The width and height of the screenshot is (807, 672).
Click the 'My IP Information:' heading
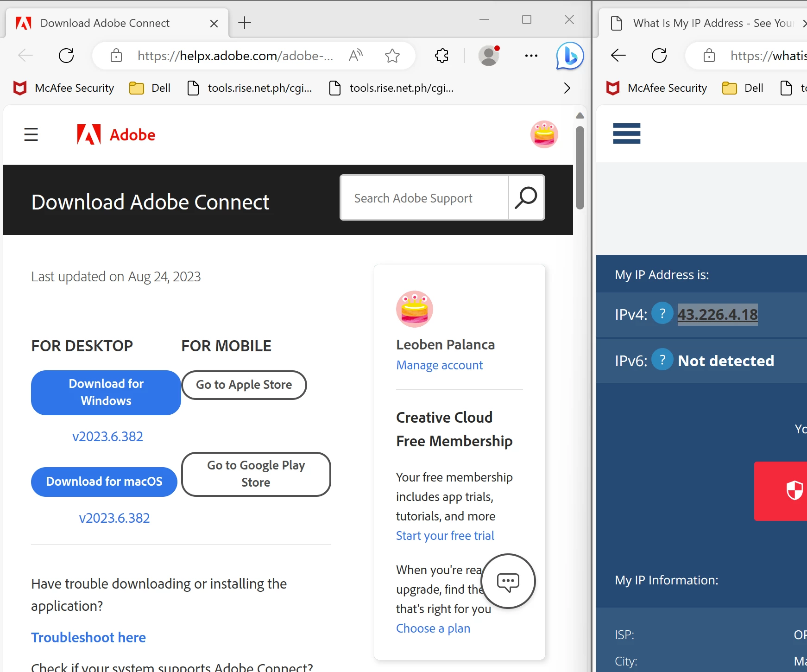coord(667,580)
